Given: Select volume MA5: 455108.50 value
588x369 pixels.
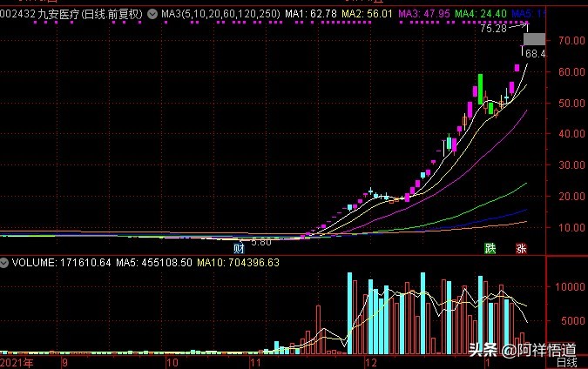Looking at the screenshot, I should 153,263.
